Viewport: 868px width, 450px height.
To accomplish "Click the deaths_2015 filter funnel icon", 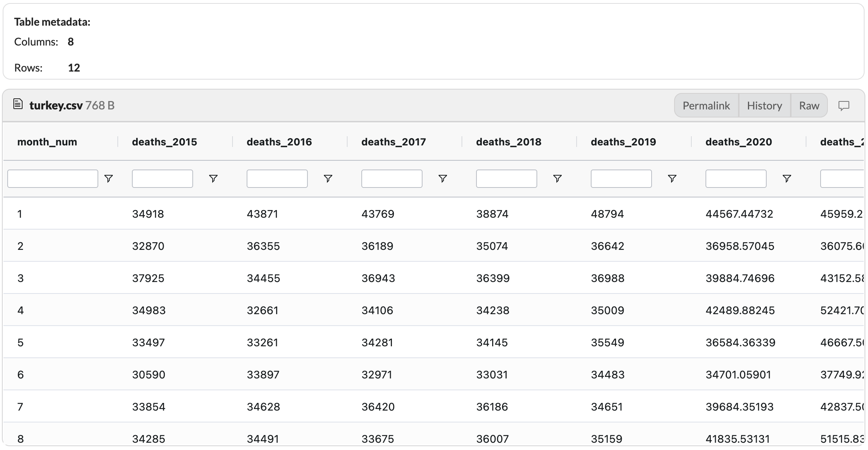I will (x=213, y=179).
